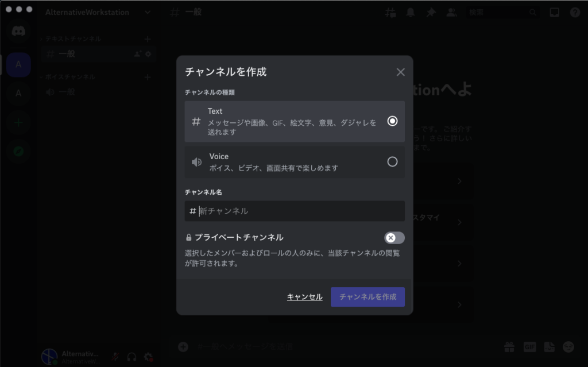Image resolution: width=588 pixels, height=367 pixels.
Task: Open the help question mark icon
Action: pyautogui.click(x=575, y=12)
